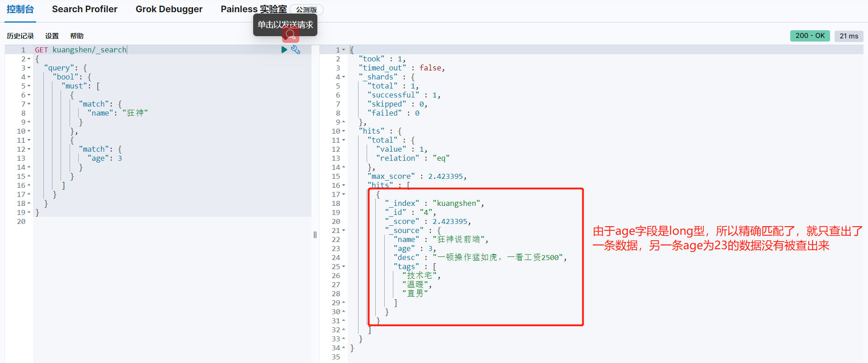868x363 pixels.
Task: Click the "_index" : "kuangshen" line
Action: click(434, 203)
